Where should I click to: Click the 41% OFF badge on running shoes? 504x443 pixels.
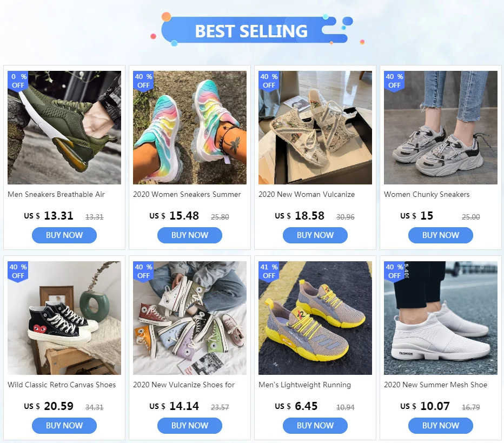click(x=269, y=272)
